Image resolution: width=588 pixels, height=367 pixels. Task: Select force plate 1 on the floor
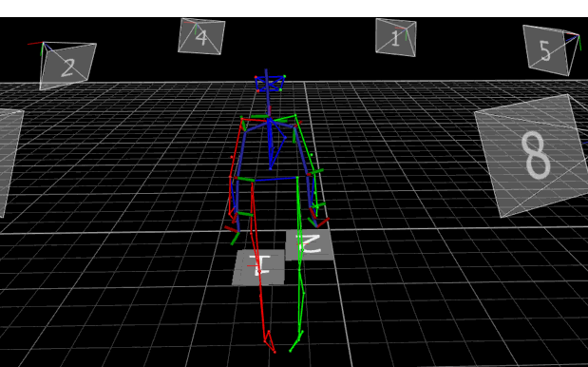258,267
